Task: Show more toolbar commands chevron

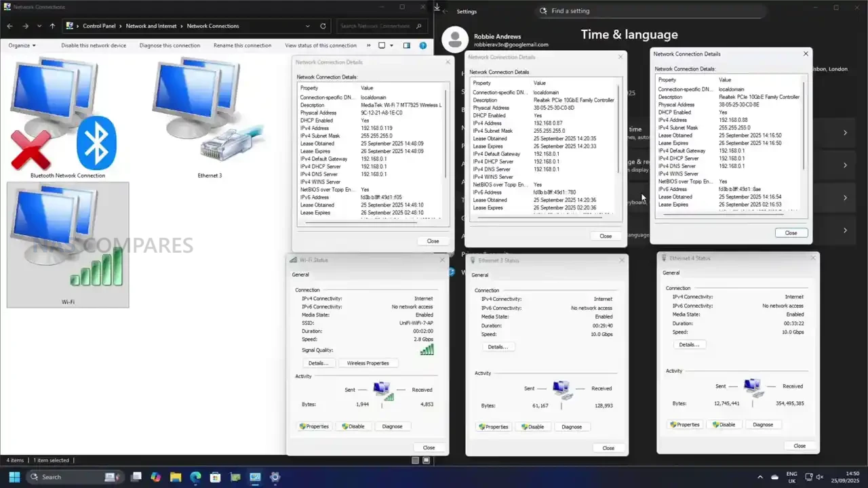Action: tap(369, 45)
